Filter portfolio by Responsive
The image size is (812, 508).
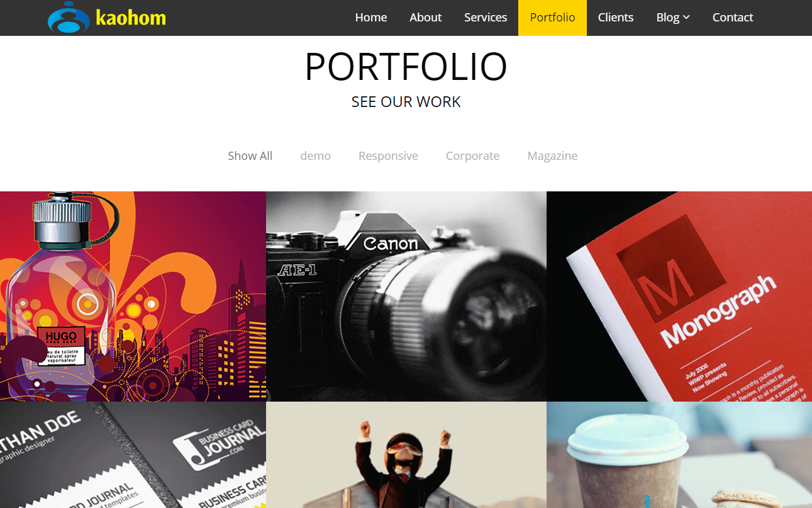click(x=388, y=155)
